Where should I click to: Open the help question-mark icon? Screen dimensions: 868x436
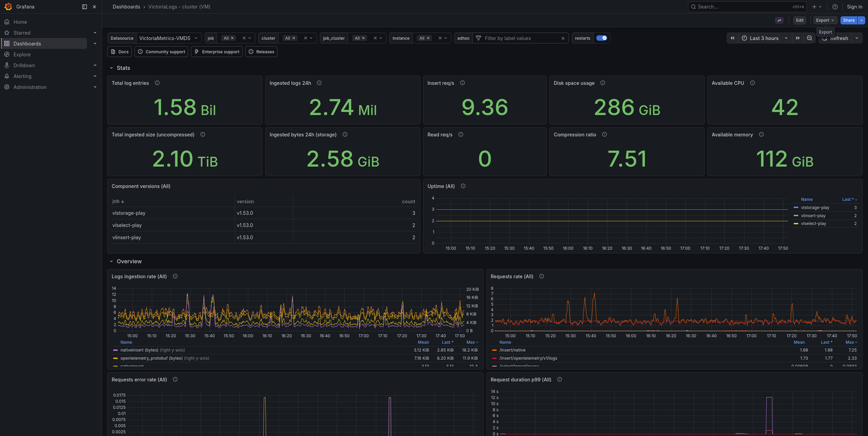835,7
